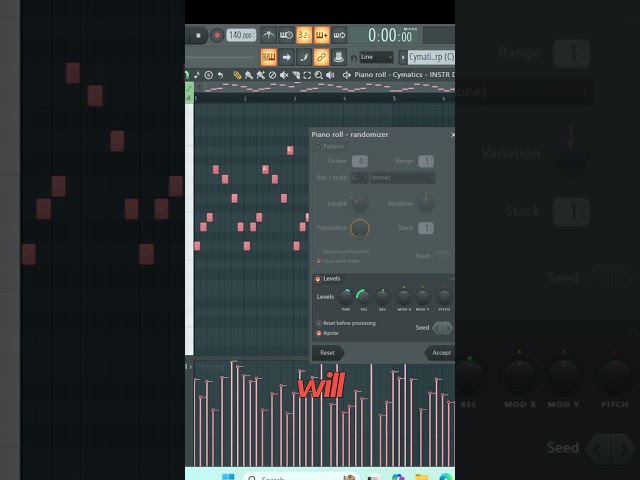The width and height of the screenshot is (640, 480).
Task: Click the musical note icon in piano roll toolbar
Action: click(x=197, y=75)
